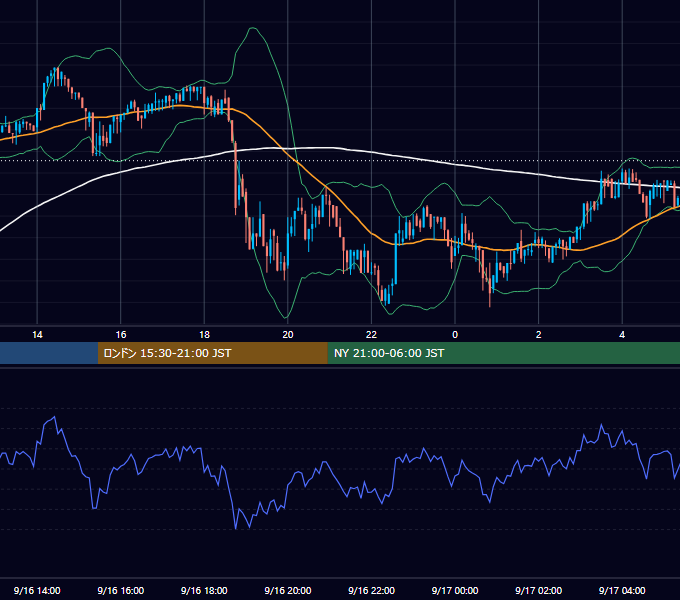Click the 9/17 00:00 time label
680x600 pixels.
point(455,590)
